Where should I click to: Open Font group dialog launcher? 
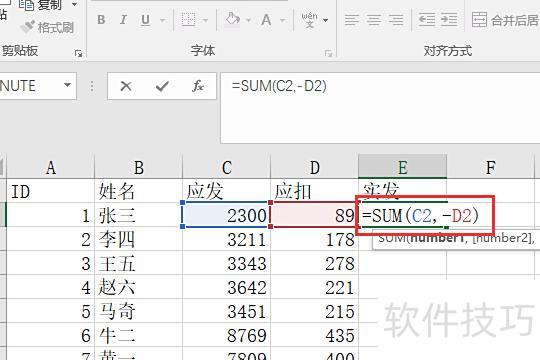(x=328, y=53)
